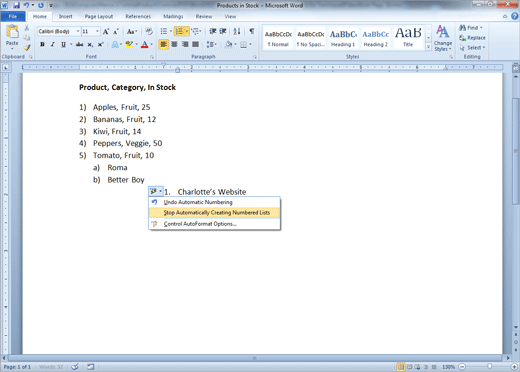The height and width of the screenshot is (372, 520).
Task: Click the Zoom Out minus button
Action: click(x=462, y=367)
